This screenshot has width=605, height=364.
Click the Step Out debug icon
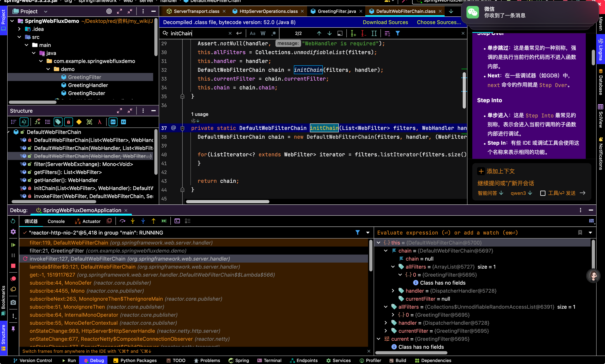coord(154,221)
